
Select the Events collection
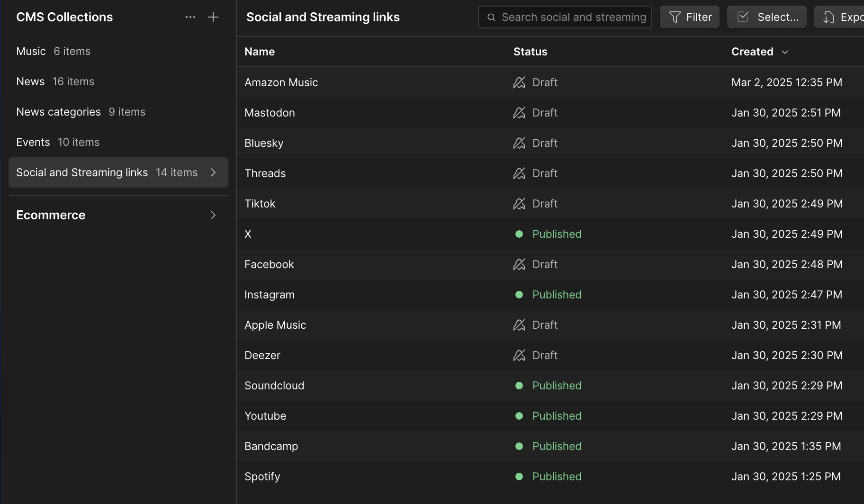(x=33, y=142)
